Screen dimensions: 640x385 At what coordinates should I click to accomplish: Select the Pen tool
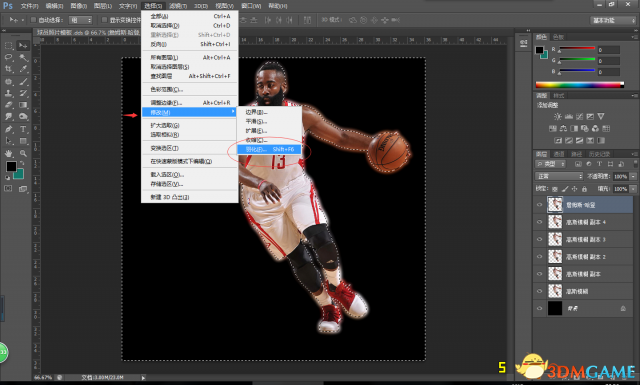pyautogui.click(x=8, y=129)
